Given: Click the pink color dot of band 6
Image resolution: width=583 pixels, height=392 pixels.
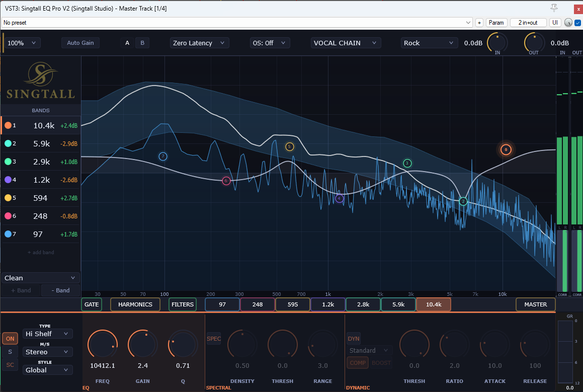Looking at the screenshot, I should 8,216.
